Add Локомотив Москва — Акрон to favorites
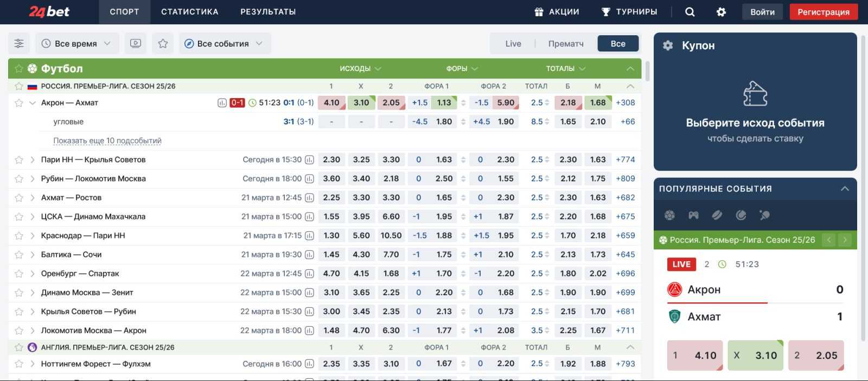Viewport: 868px width, 381px height. (x=19, y=330)
